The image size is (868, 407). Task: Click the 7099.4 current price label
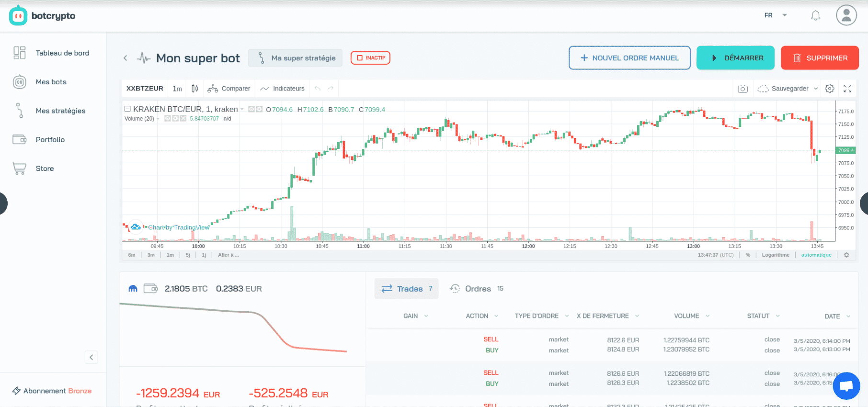point(845,150)
